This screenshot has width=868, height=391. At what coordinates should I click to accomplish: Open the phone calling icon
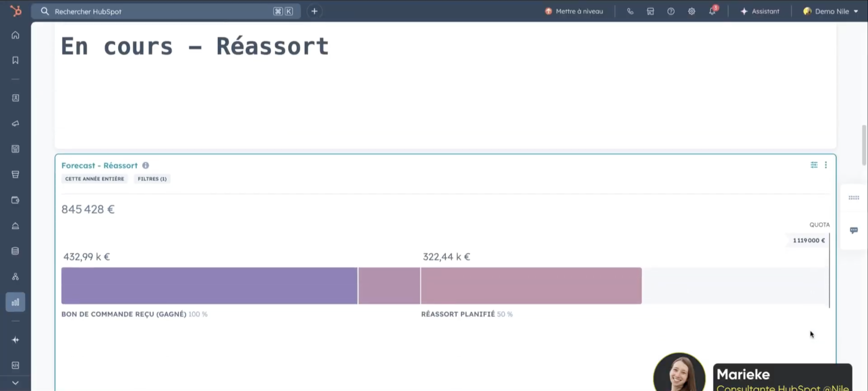pos(630,11)
